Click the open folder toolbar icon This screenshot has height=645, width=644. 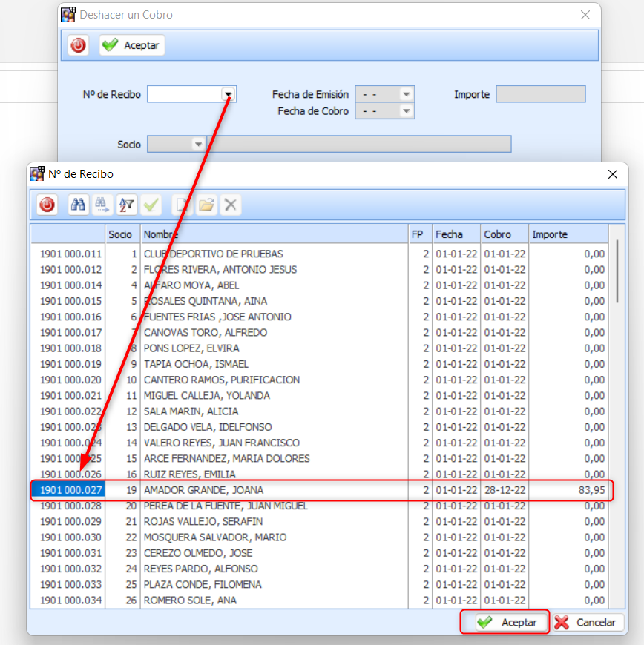click(206, 205)
